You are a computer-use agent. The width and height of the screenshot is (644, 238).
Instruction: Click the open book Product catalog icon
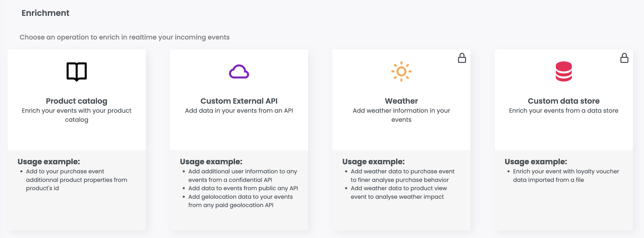pos(77,71)
